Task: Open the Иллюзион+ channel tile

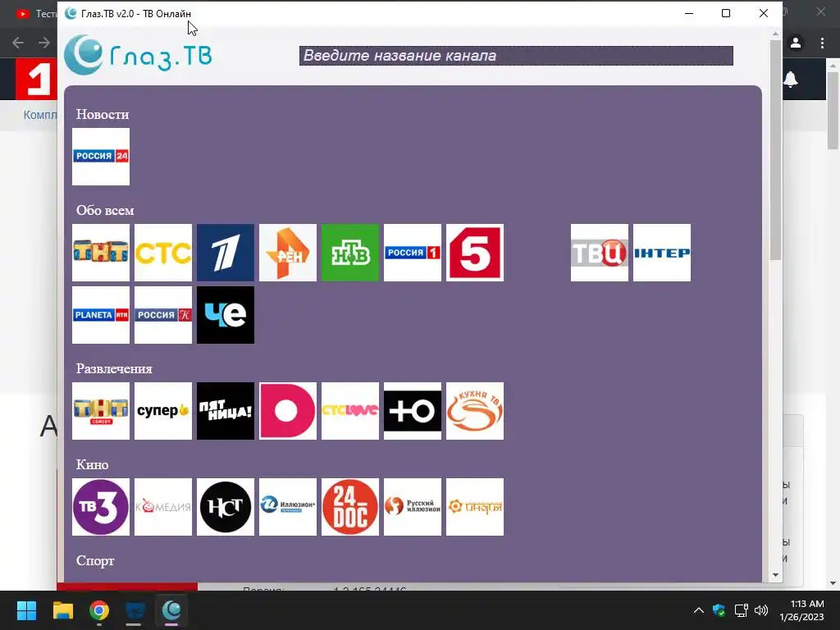Action: tap(288, 507)
